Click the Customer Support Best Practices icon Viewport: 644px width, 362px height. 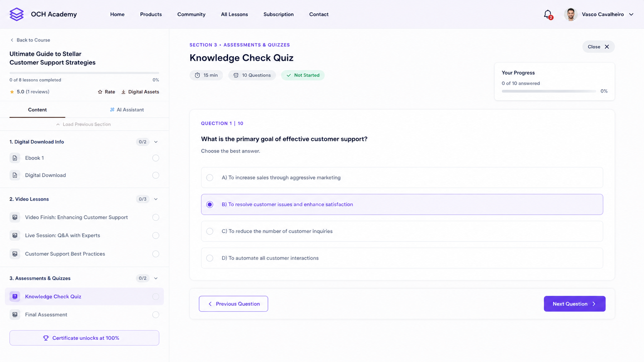(x=15, y=254)
